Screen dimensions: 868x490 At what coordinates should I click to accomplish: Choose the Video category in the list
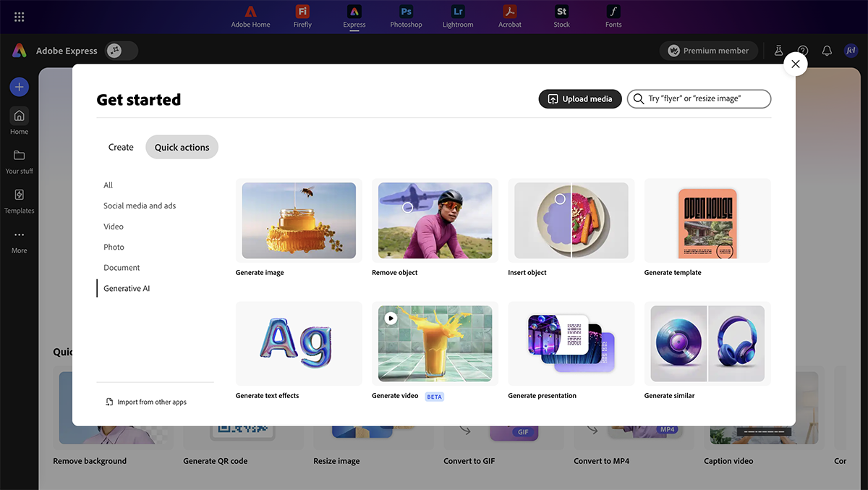coord(114,227)
